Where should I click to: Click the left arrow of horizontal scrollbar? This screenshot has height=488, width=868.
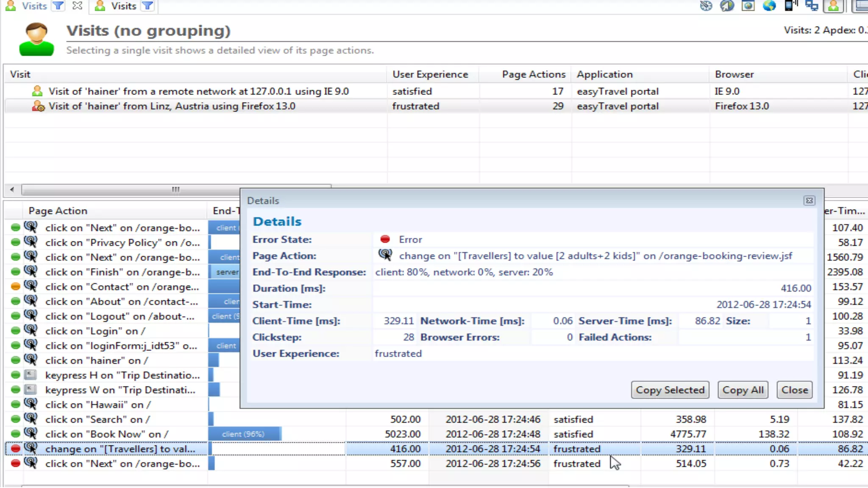coord(12,189)
